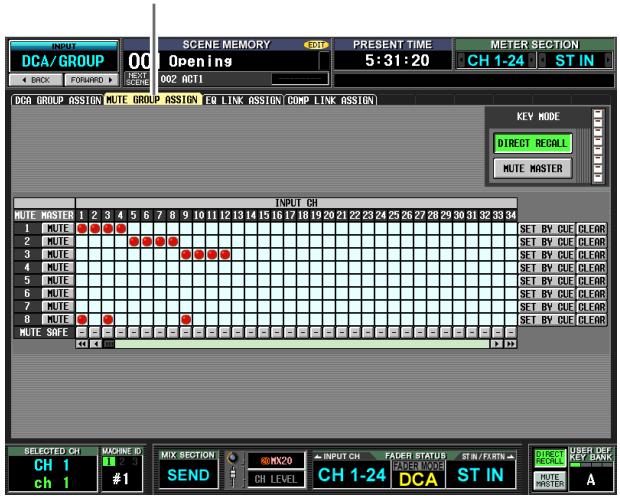Screen dimensions: 620x496
Task: Switch to DCA GROUP ASSIGN tab
Action: [58, 100]
